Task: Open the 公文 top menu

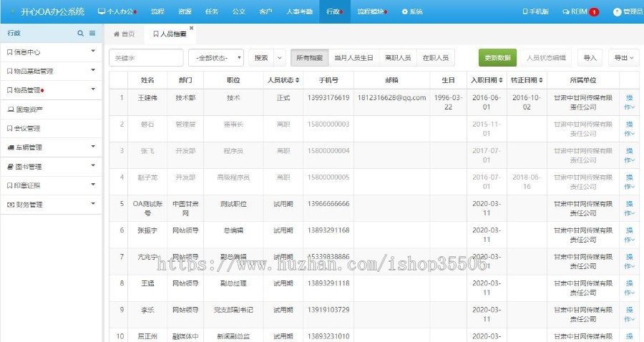Action: tap(238, 11)
